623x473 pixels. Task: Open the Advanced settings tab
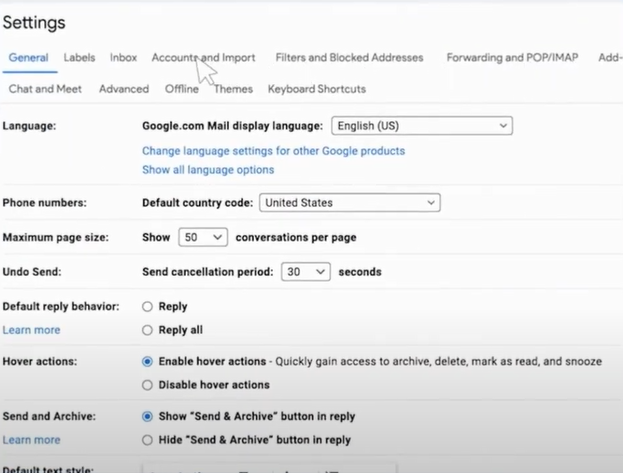[x=124, y=89]
